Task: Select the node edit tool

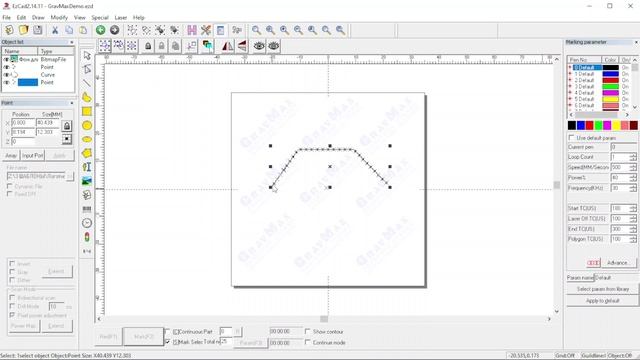Action: [87, 69]
